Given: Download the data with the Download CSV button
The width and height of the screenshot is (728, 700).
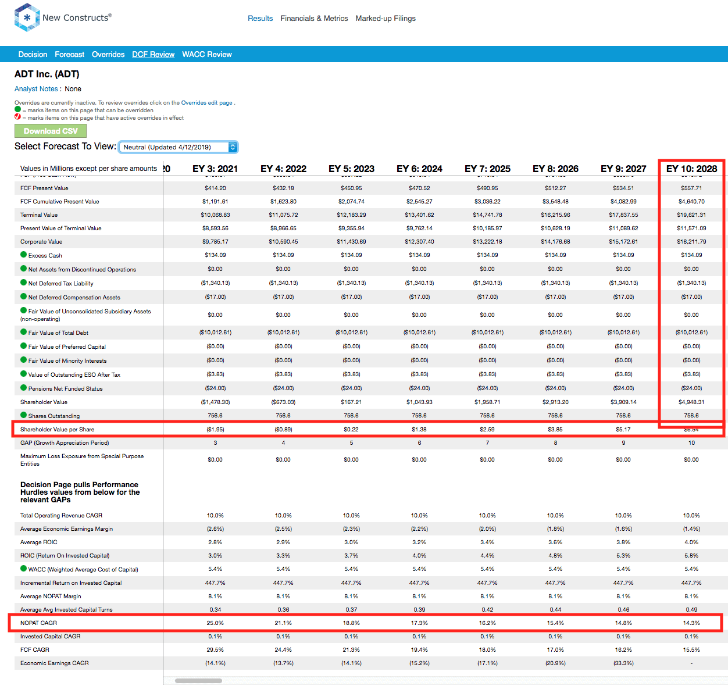Looking at the screenshot, I should tap(51, 131).
